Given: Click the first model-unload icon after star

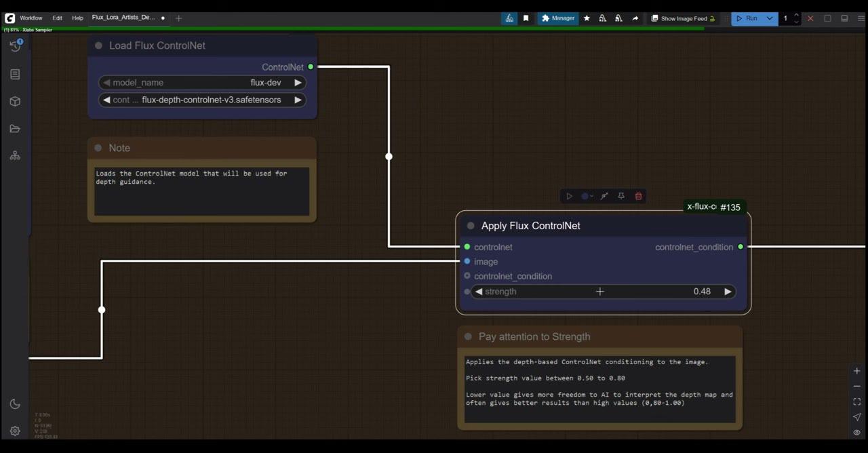Looking at the screenshot, I should click(602, 18).
